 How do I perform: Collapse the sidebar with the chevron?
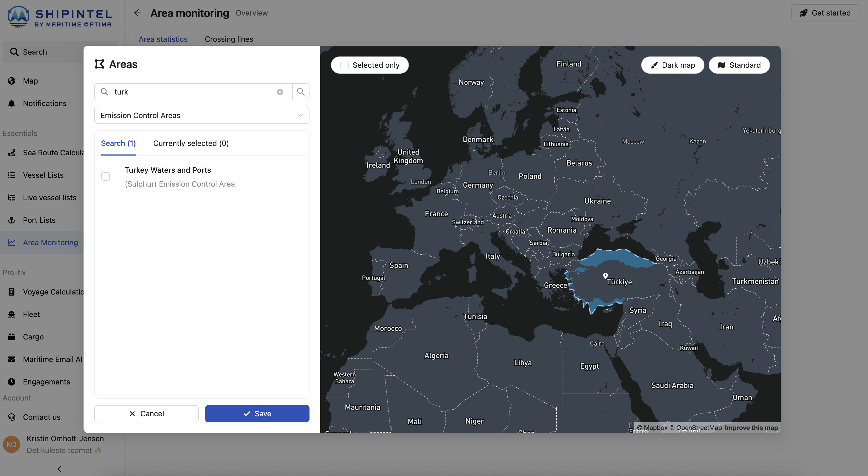click(x=60, y=469)
